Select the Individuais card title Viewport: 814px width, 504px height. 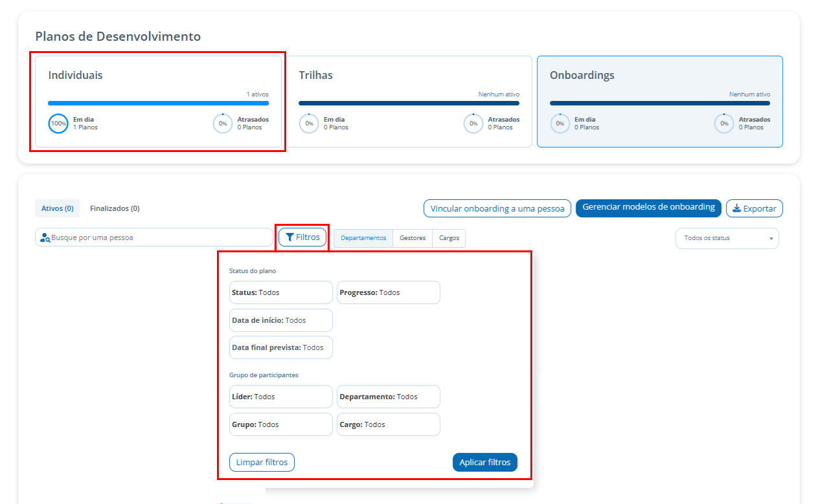75,75
